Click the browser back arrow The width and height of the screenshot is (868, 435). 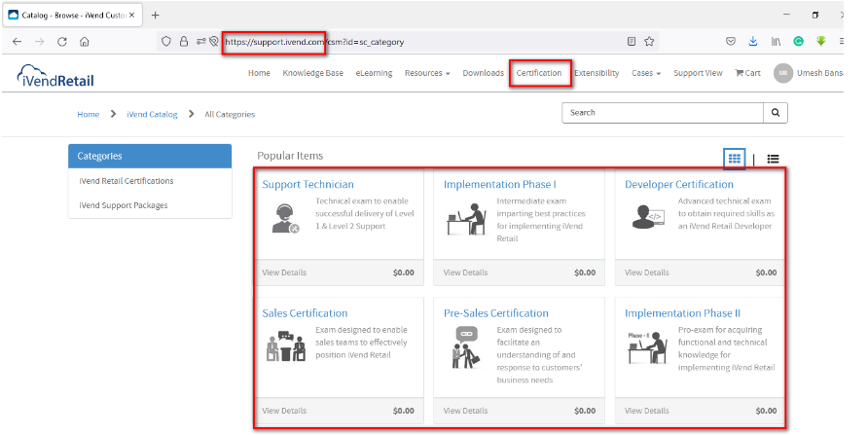click(x=18, y=42)
